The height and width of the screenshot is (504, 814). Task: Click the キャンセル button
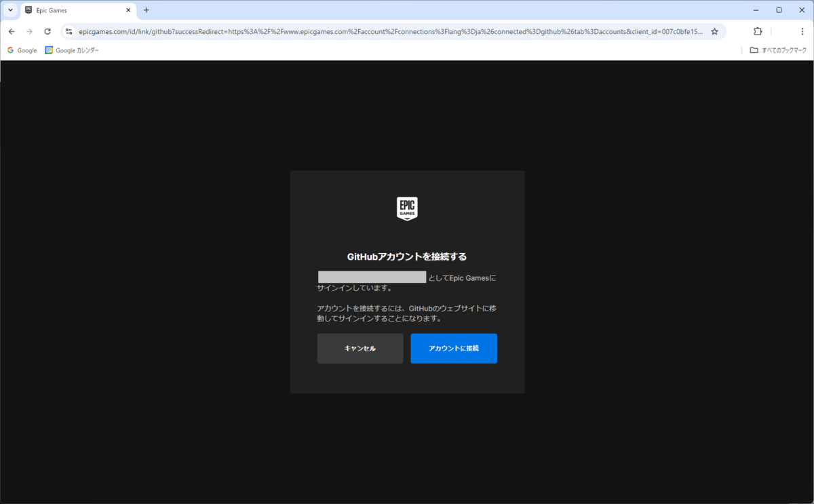(360, 348)
